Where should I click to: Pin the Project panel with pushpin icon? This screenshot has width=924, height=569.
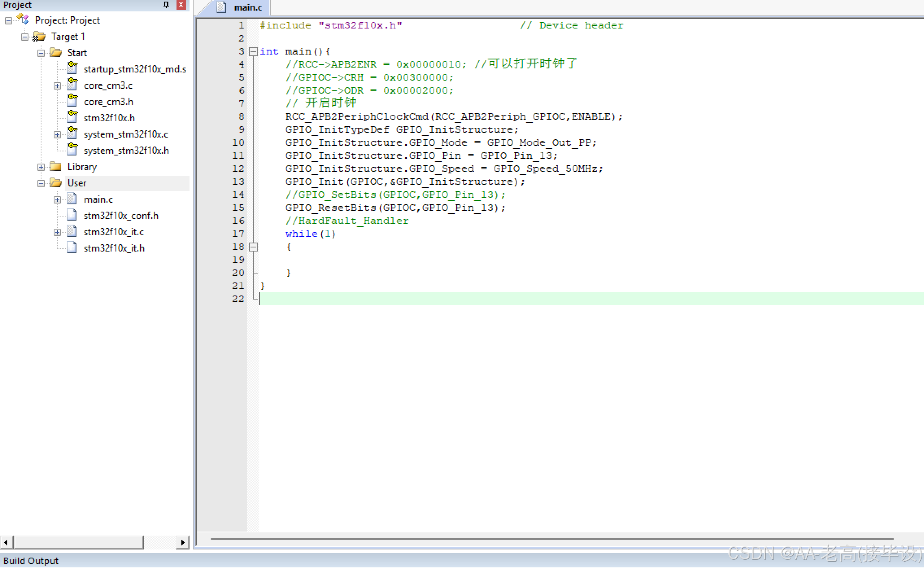tap(166, 5)
